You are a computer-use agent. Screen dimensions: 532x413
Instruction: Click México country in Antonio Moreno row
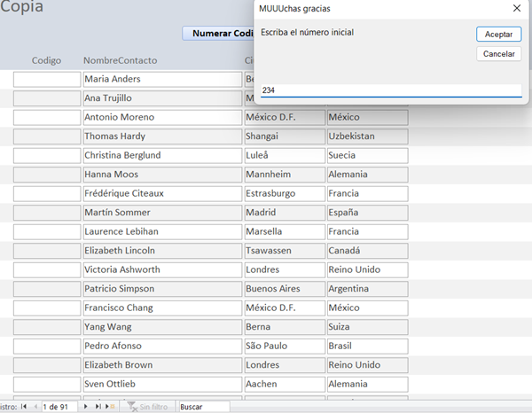[x=367, y=117]
